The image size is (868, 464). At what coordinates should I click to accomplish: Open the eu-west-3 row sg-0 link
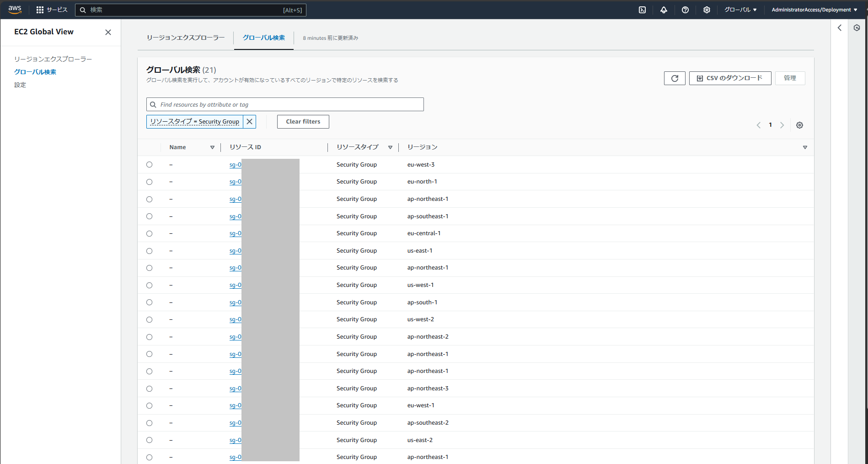[236, 165]
